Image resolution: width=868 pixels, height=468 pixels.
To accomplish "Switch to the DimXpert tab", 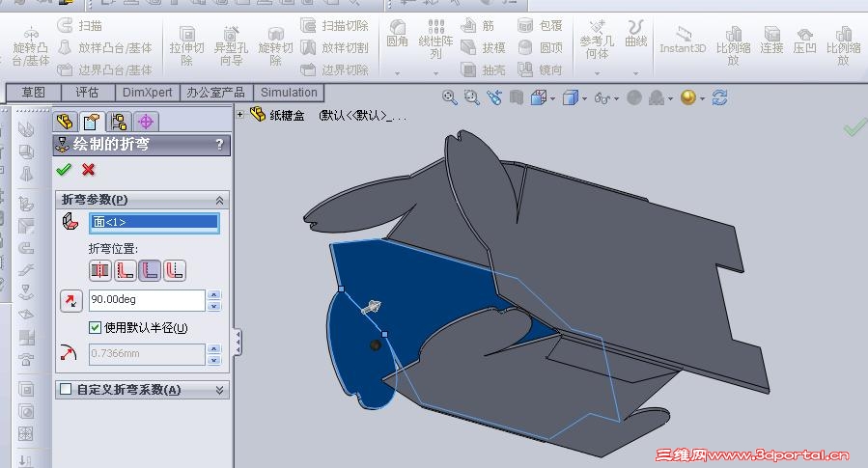I will pyautogui.click(x=148, y=93).
